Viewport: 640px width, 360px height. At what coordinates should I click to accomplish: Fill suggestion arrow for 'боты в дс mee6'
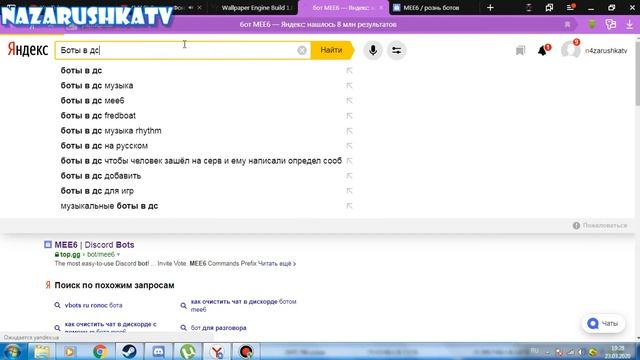349,101
